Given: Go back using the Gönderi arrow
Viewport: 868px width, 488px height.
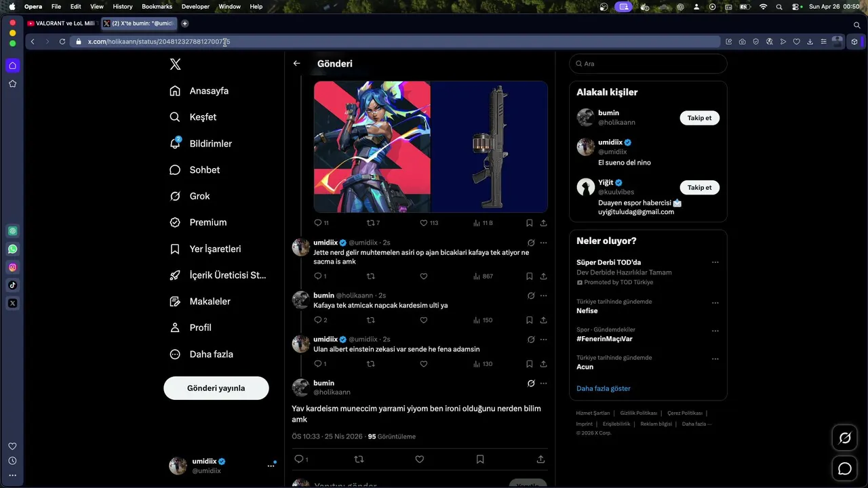Looking at the screenshot, I should point(296,63).
